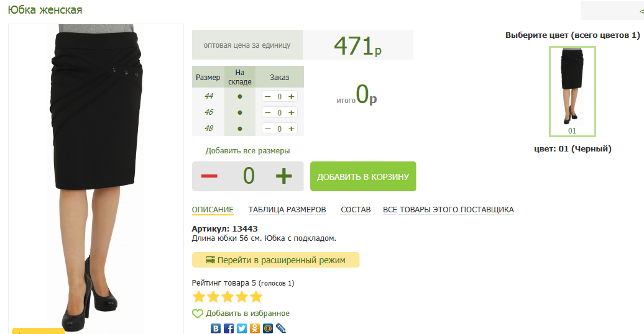
Task: Select color 01 black skirt thumbnail
Action: pos(572,91)
